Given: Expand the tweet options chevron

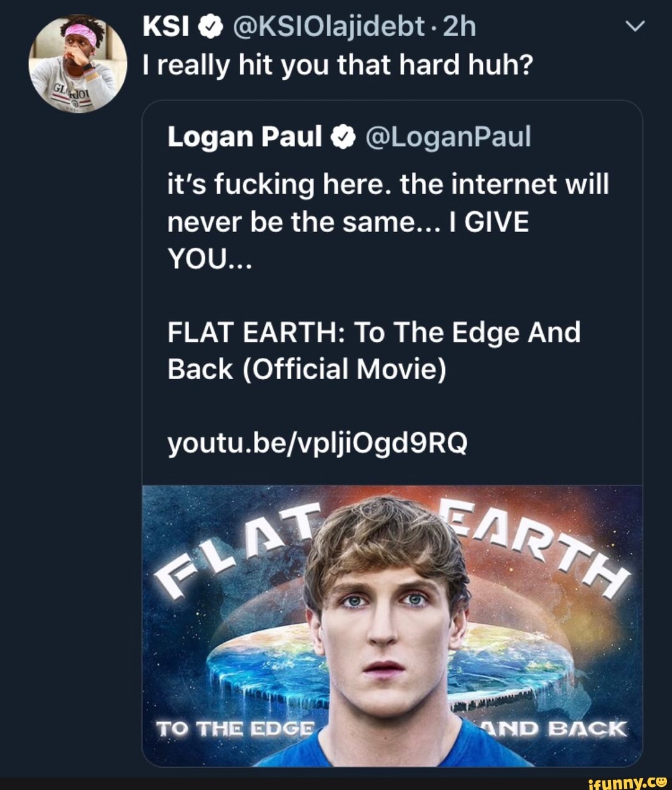Looking at the screenshot, I should pos(634,26).
